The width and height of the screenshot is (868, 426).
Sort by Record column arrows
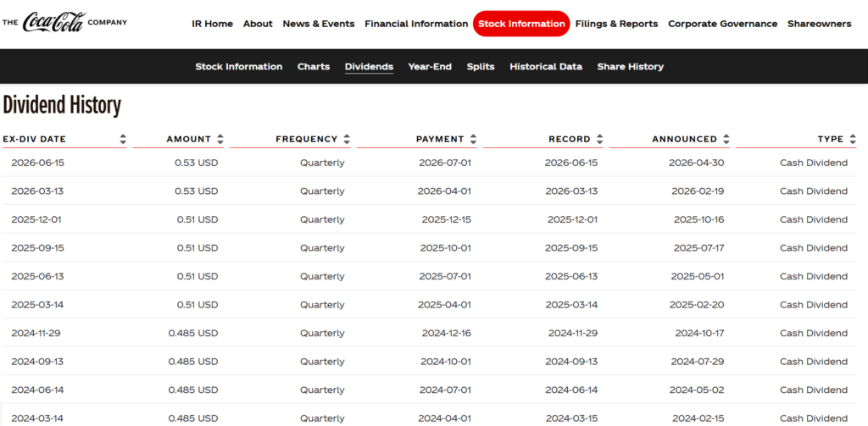tap(599, 140)
